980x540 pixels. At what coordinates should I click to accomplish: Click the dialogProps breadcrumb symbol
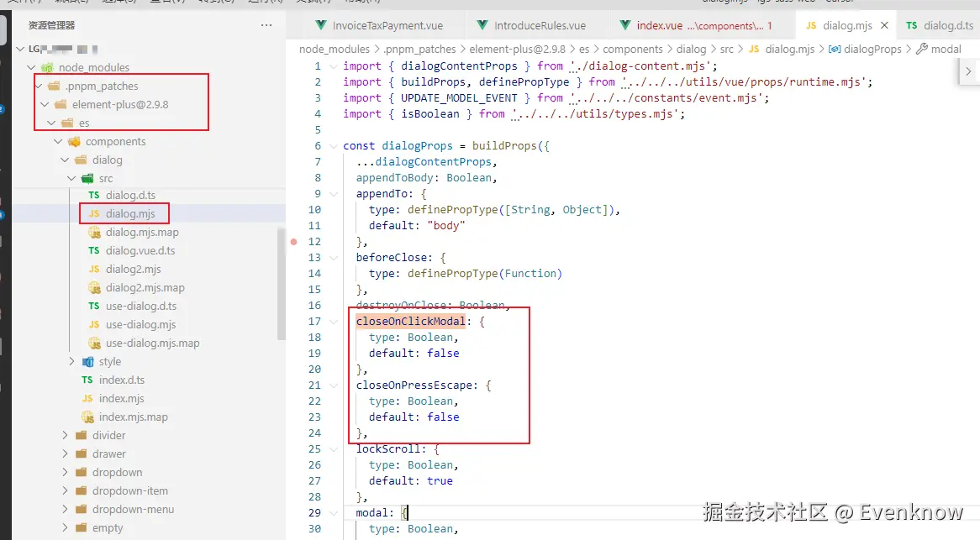pos(872,50)
